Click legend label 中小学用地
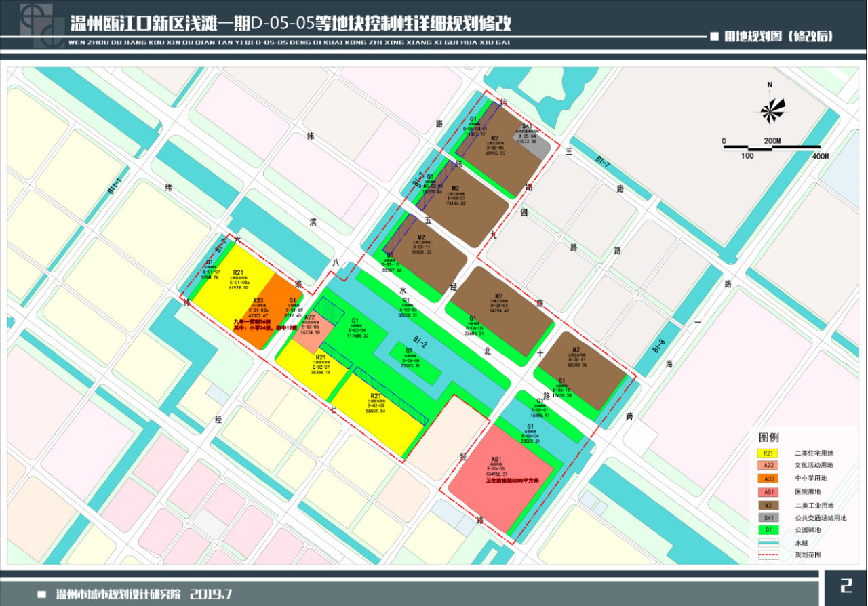The width and height of the screenshot is (868, 606). [811, 479]
